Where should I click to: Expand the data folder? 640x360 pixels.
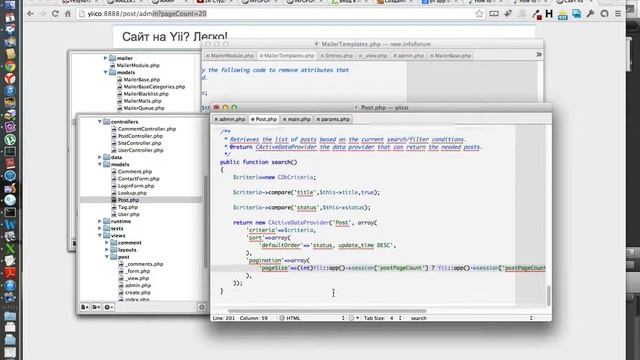pos(100,157)
